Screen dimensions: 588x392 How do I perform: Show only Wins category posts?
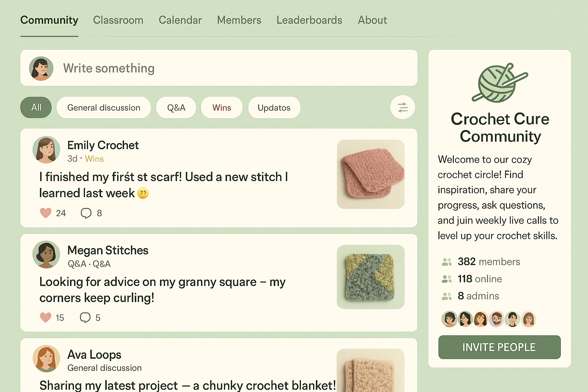click(x=222, y=108)
